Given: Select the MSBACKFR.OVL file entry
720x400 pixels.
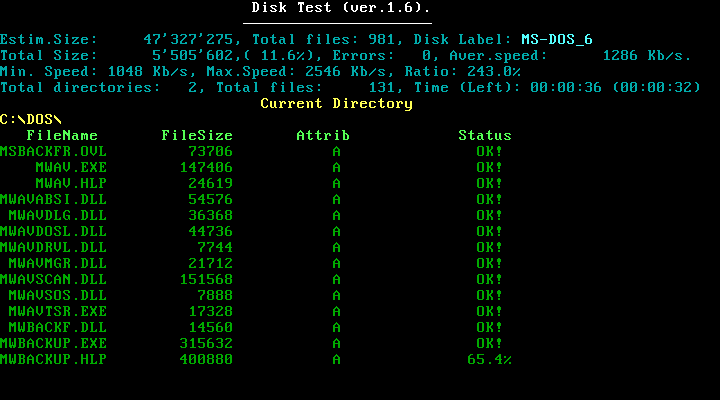Looking at the screenshot, I should 53,151.
